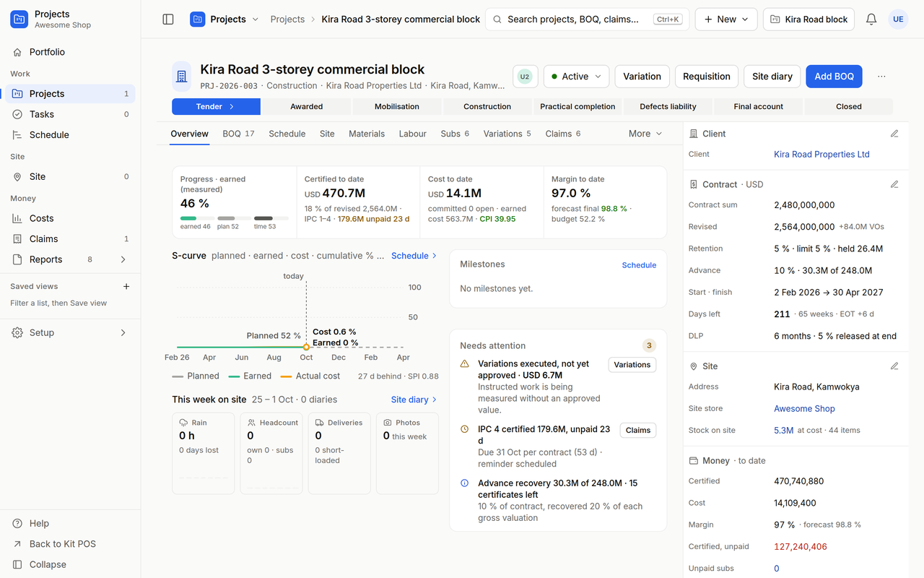Screen dimensions: 924x578
Task: Click the search projects input field
Action: click(588, 20)
